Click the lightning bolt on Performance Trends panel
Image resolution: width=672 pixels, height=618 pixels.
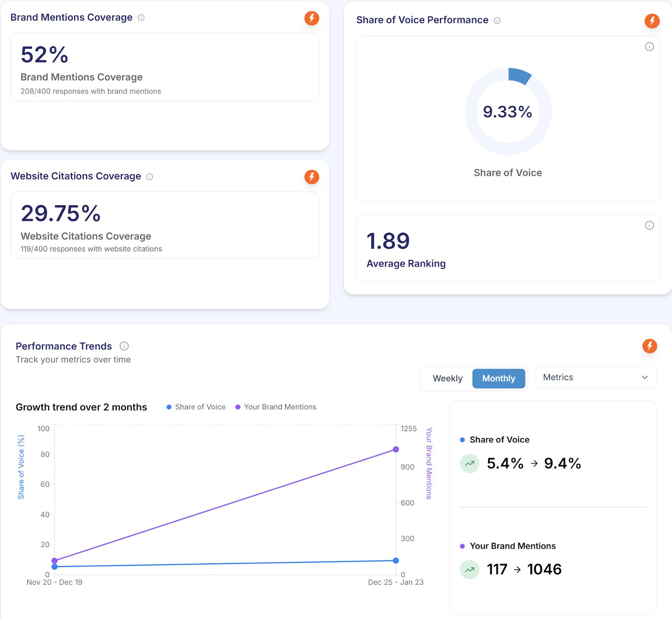tap(650, 346)
